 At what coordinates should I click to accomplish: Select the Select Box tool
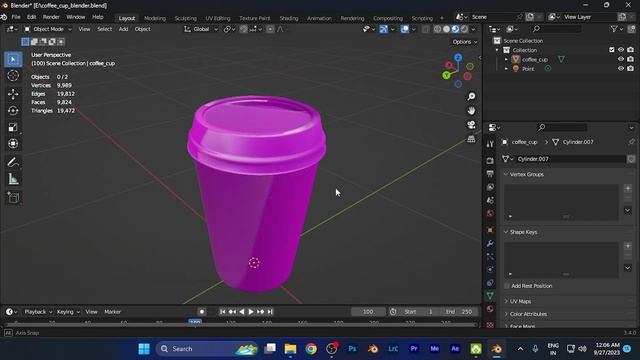tap(13, 60)
